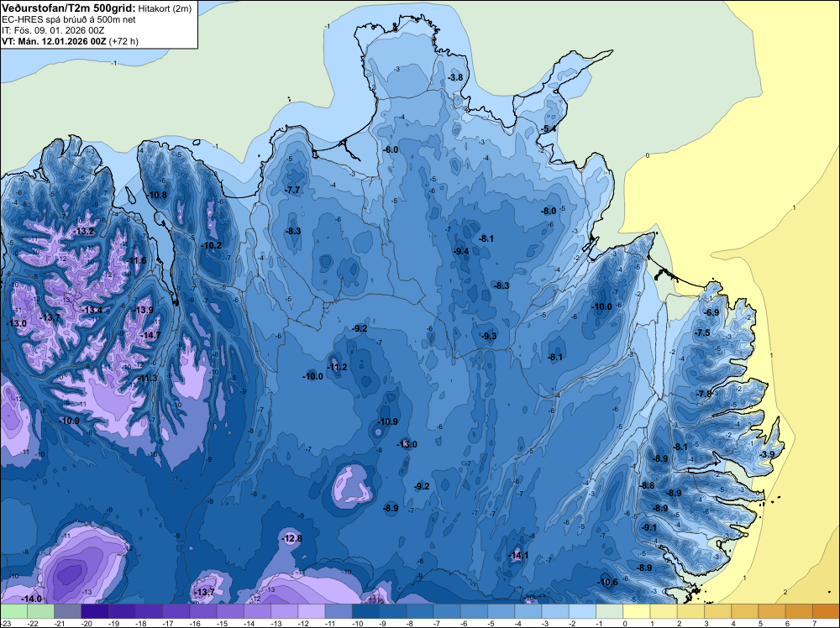Image resolution: width=840 pixels, height=628 pixels.
Task: Click the -14.1 temperature label
Action: [x=518, y=556]
